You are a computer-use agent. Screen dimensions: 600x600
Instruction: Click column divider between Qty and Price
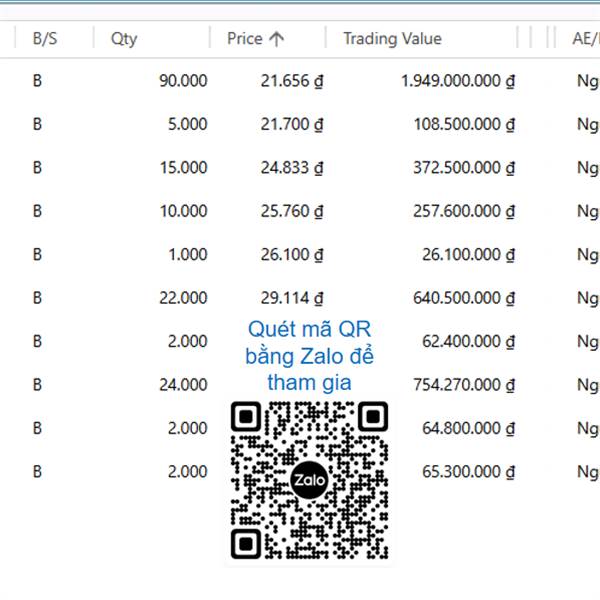pyautogui.click(x=210, y=38)
